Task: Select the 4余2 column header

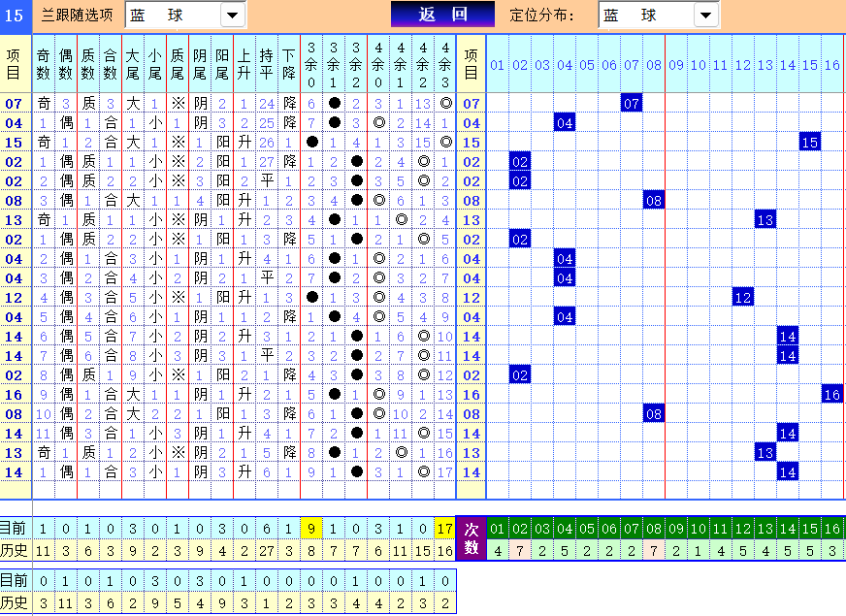Action: (422, 64)
